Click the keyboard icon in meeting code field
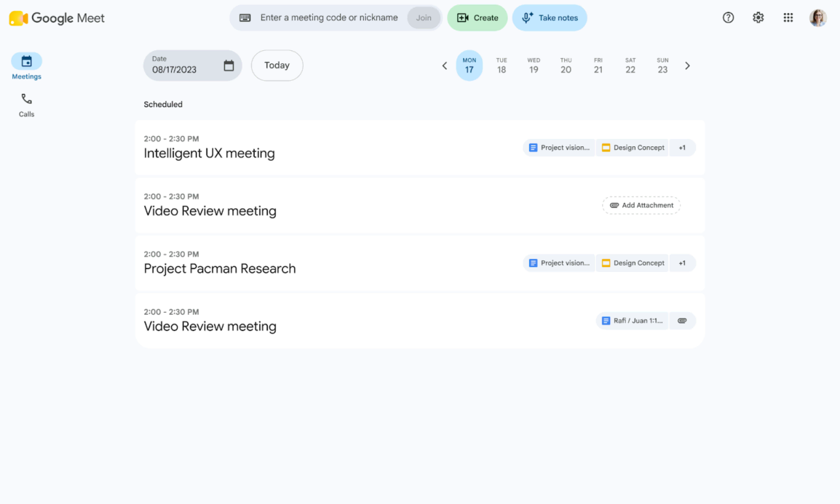This screenshot has height=504, width=840. tap(245, 17)
